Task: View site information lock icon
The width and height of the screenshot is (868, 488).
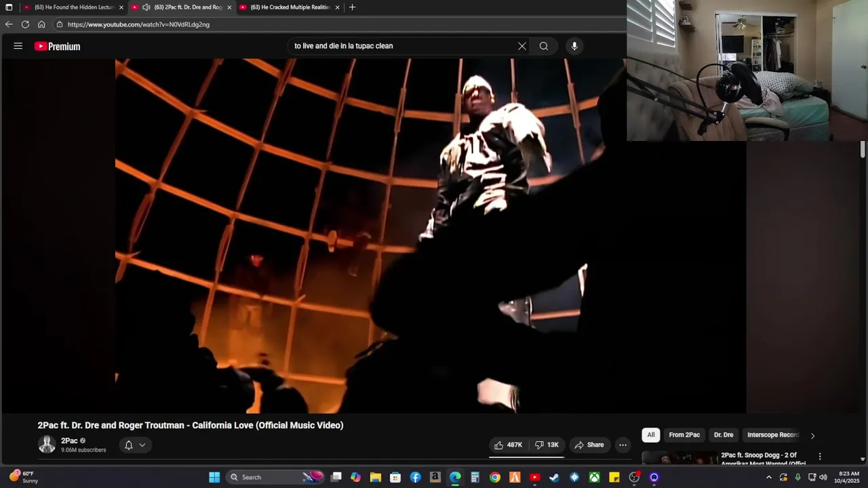Action: tap(60, 24)
